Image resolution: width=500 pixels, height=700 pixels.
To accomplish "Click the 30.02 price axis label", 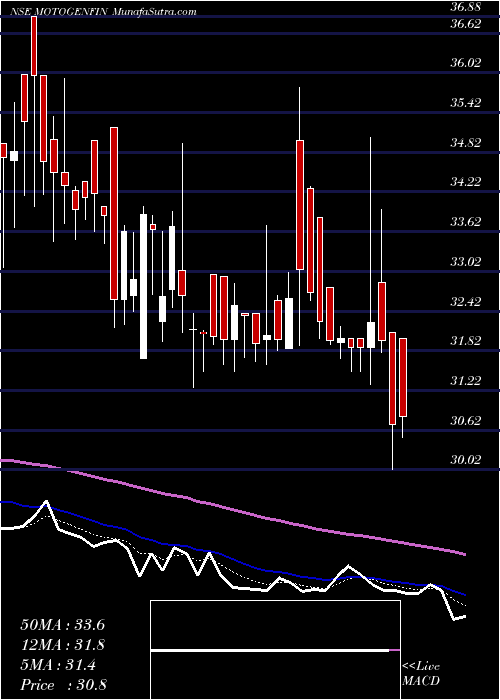I will (x=465, y=459).
